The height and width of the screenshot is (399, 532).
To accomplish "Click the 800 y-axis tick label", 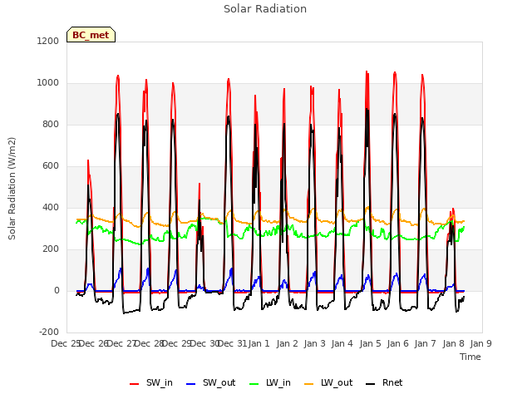I will click(51, 124).
